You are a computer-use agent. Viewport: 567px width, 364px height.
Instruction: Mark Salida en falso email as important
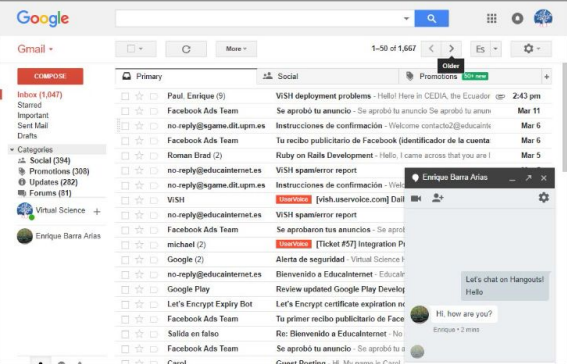(x=154, y=334)
